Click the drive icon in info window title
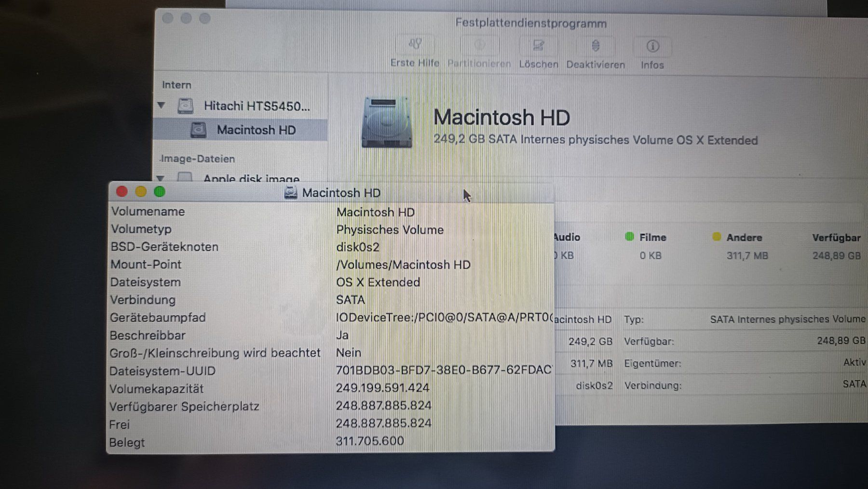Image resolution: width=868 pixels, height=489 pixels. (x=290, y=193)
